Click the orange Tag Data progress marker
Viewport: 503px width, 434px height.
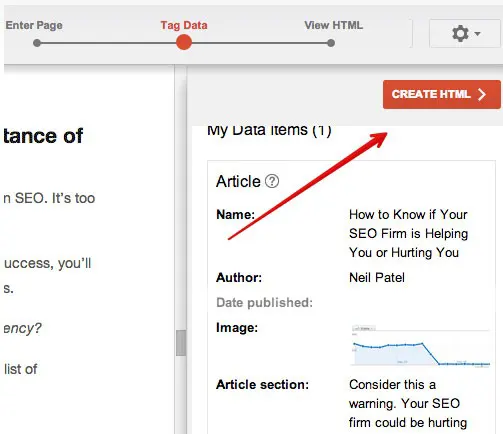click(x=184, y=43)
